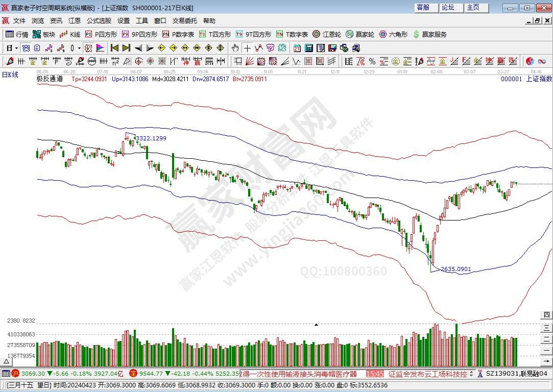
Task: Toggle the crosshair cursor tool
Action: tap(247, 48)
